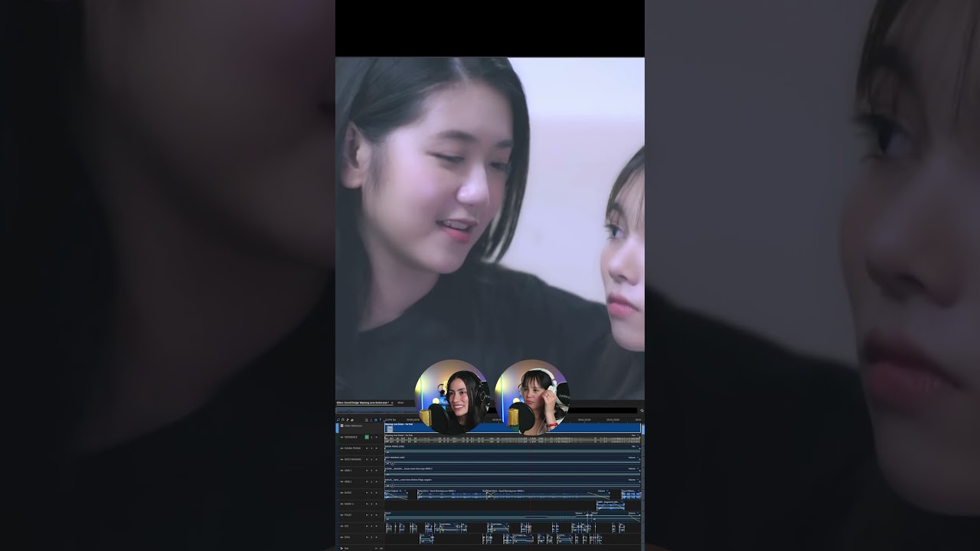Select the first clip in the SFX2 track
This screenshot has width=980, height=551.
coord(427,539)
